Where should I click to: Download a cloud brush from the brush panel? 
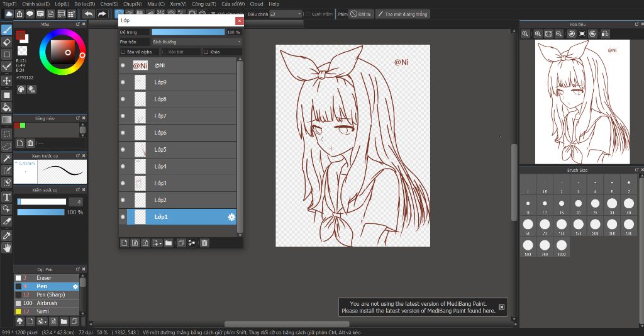tap(19, 321)
